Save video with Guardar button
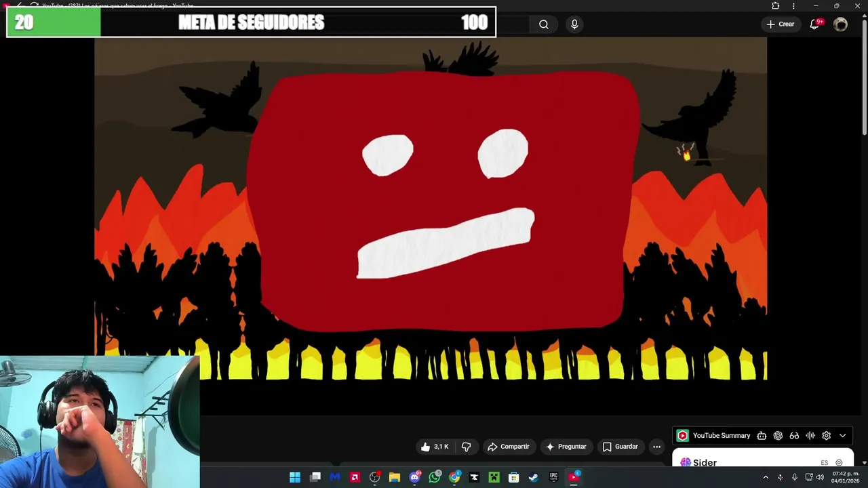This screenshot has width=868, height=488. click(x=620, y=447)
